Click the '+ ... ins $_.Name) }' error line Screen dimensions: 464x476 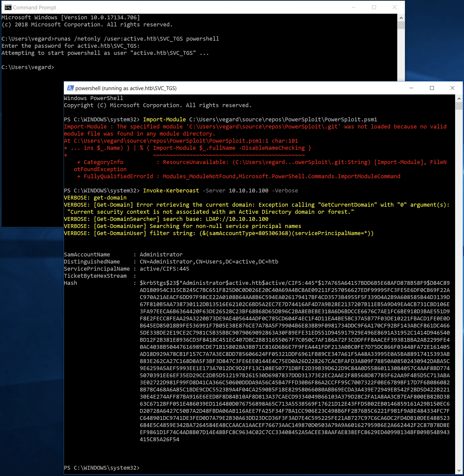[x=187, y=148]
